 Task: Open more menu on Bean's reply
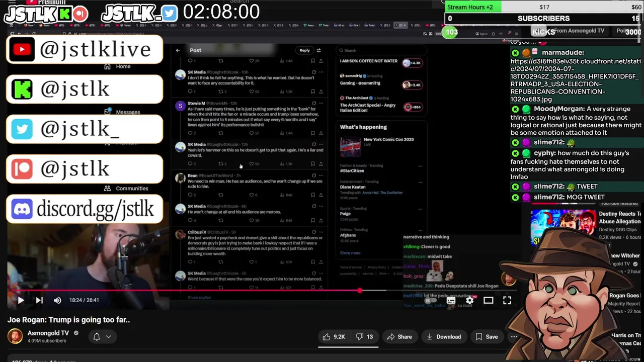click(320, 175)
